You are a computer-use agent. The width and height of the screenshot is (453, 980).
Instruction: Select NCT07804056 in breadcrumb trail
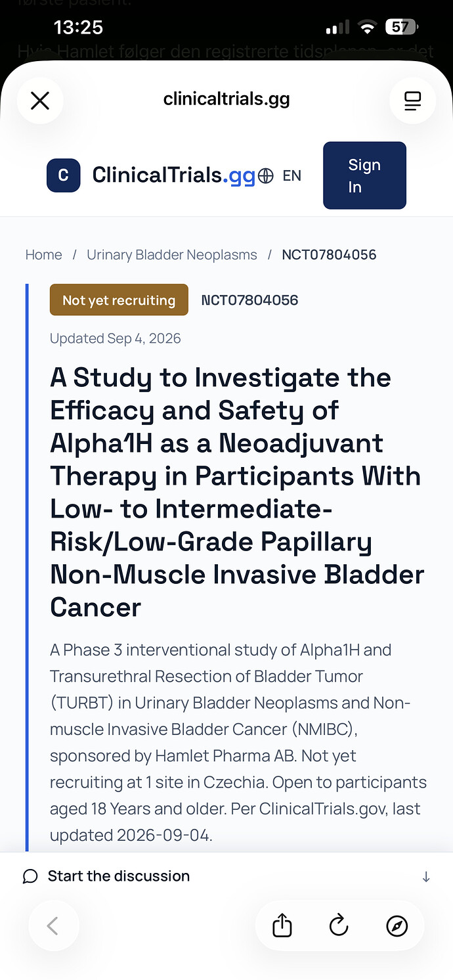click(x=329, y=255)
